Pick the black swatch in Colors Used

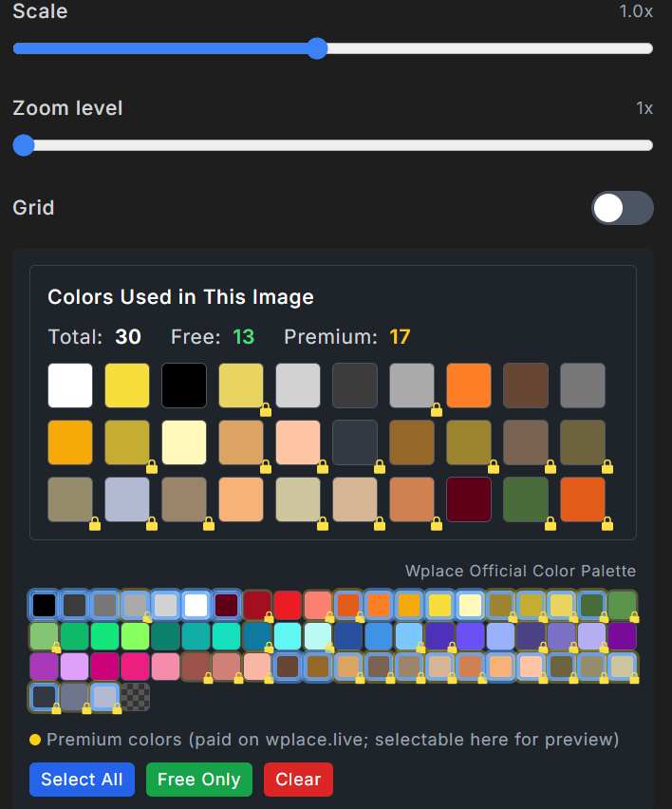point(184,386)
